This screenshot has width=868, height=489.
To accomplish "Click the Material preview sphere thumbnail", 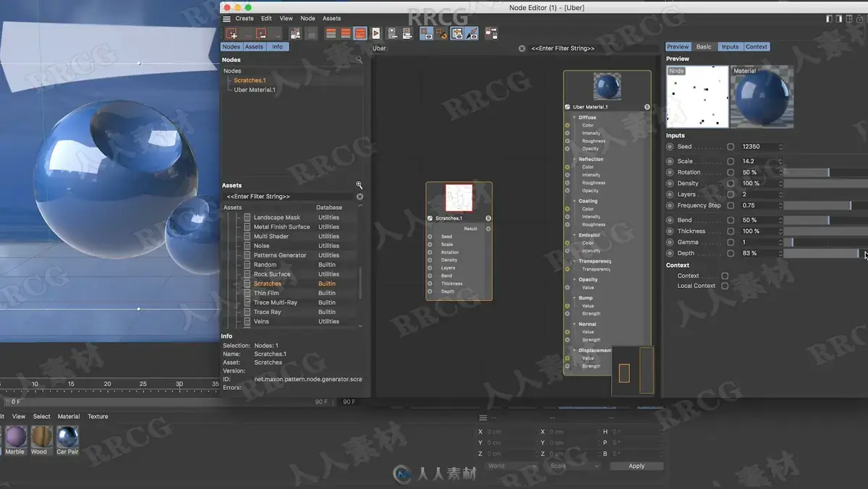I will coord(762,97).
